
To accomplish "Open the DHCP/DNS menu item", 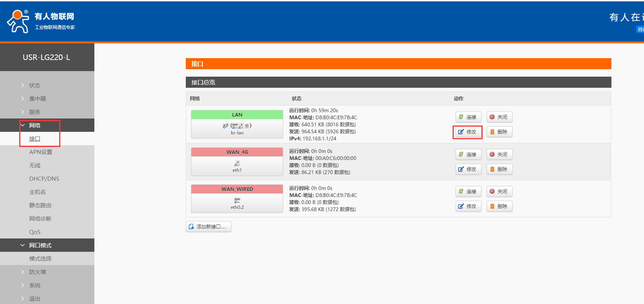I will [x=44, y=179].
